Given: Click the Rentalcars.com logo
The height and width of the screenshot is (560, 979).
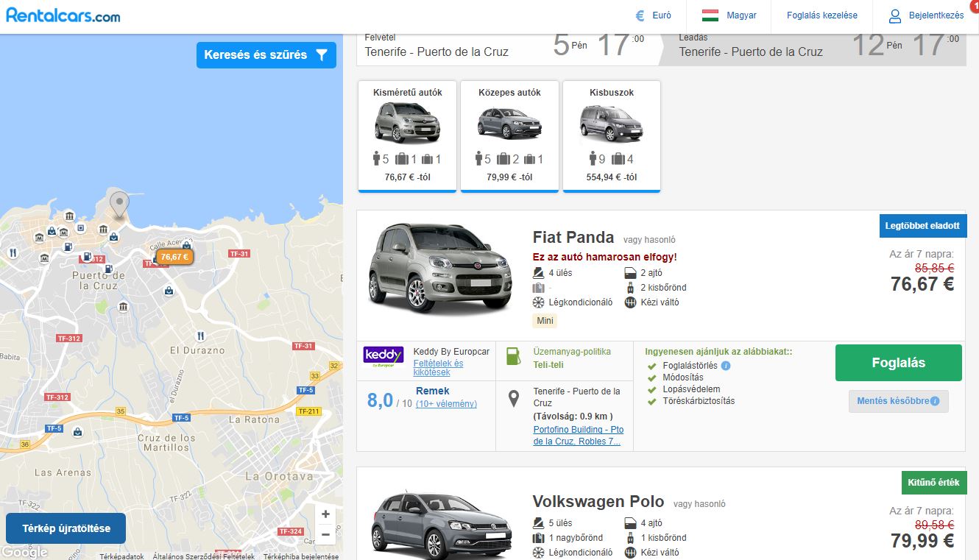Looking at the screenshot, I should click(63, 15).
